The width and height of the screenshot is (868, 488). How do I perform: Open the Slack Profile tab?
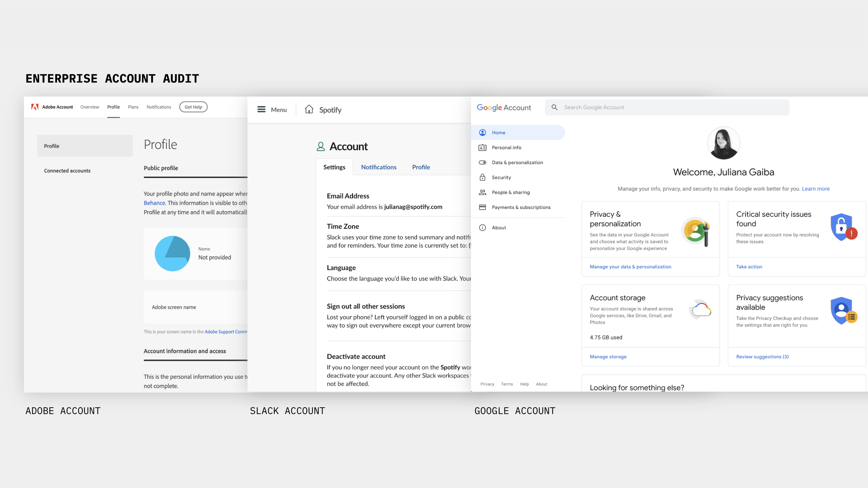421,167
